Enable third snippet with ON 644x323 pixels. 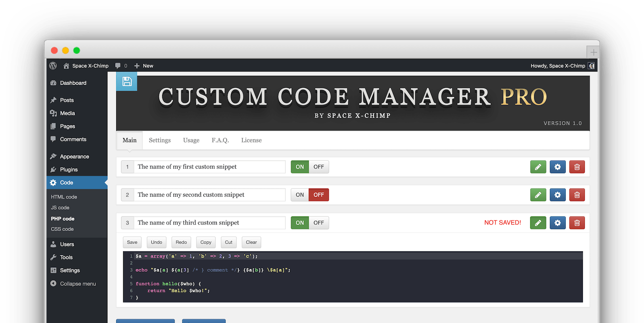click(x=300, y=223)
